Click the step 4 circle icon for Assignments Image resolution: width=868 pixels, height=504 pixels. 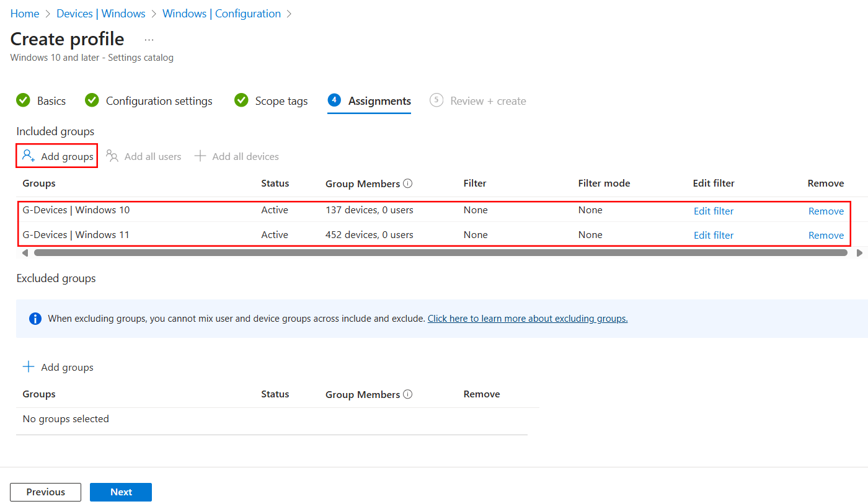[x=334, y=100]
